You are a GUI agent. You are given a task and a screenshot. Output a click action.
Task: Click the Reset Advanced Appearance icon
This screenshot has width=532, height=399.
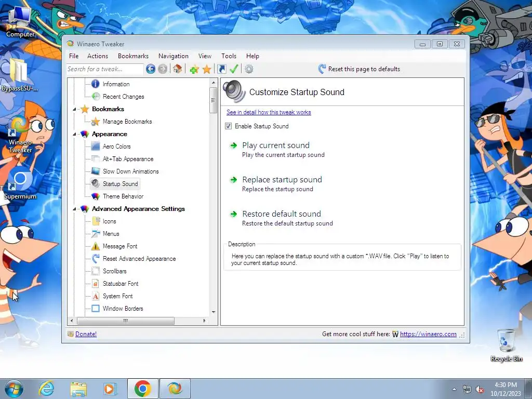[x=96, y=259]
